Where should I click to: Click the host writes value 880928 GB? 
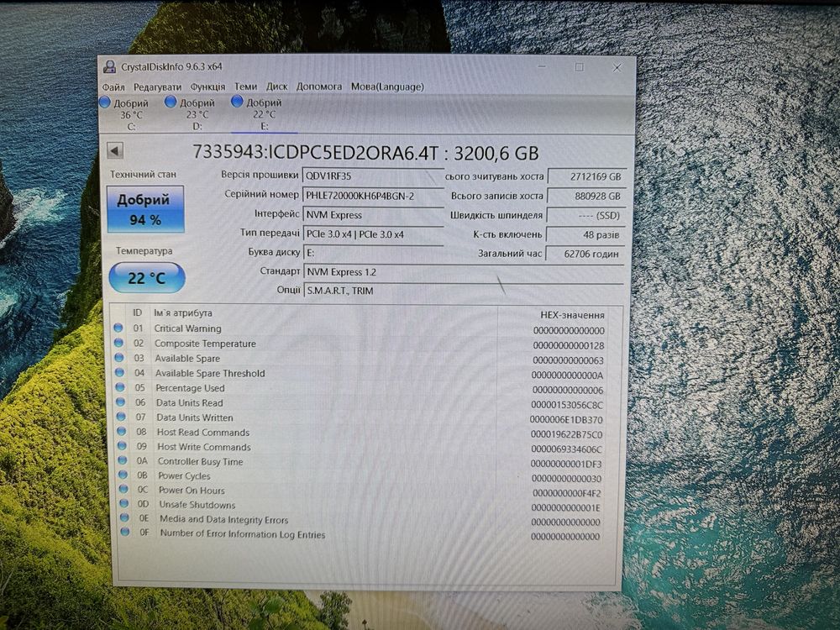(586, 196)
